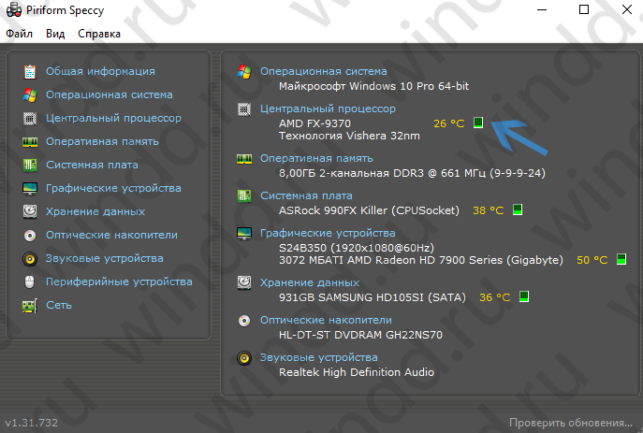Image resolution: width=643 pixels, height=433 pixels.
Task: Click the version number v1.31.732
Action: coord(32,423)
